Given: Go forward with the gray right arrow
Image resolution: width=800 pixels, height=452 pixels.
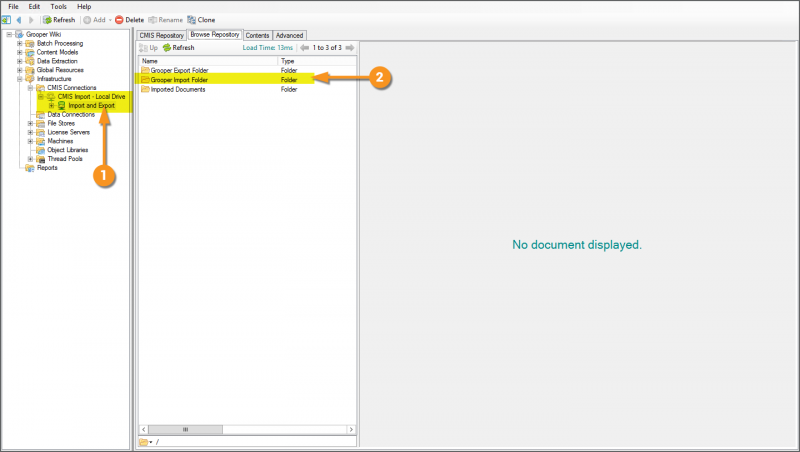Looking at the screenshot, I should pyautogui.click(x=31, y=20).
